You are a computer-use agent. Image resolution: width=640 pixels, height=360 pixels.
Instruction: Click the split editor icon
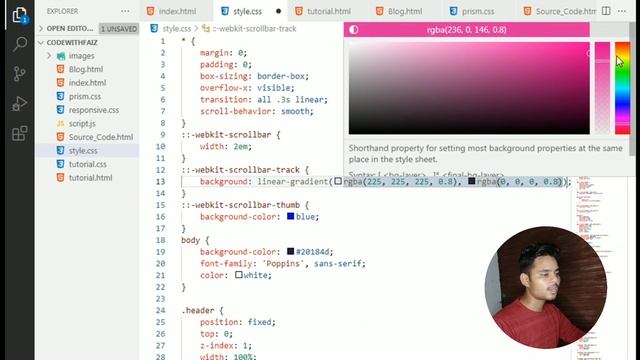(606, 11)
